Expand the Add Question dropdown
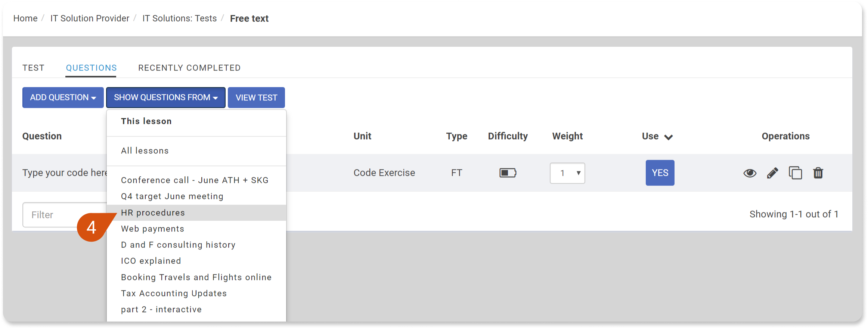The width and height of the screenshot is (868, 329). [x=63, y=97]
